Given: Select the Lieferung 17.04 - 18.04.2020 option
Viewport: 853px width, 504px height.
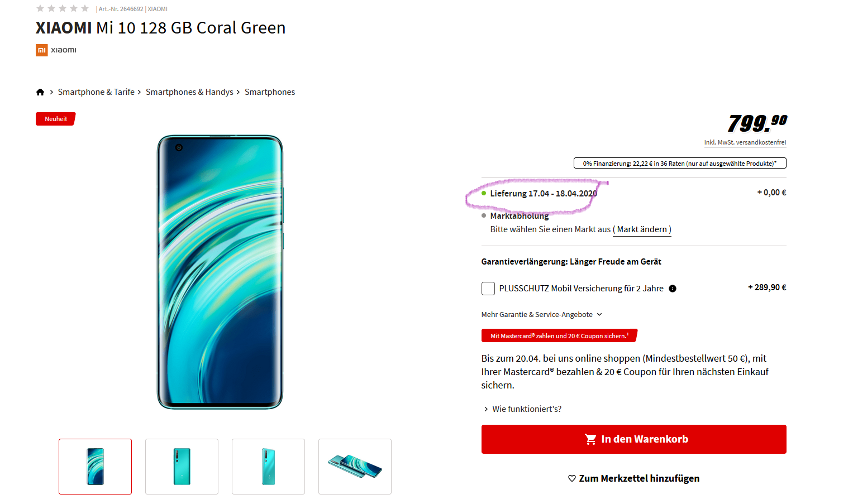Looking at the screenshot, I should (544, 194).
